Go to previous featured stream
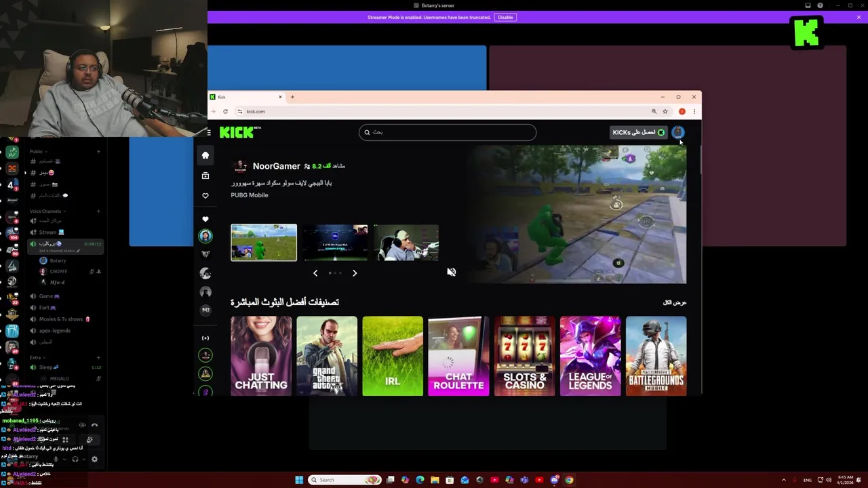The width and height of the screenshot is (868, 488). tap(315, 273)
